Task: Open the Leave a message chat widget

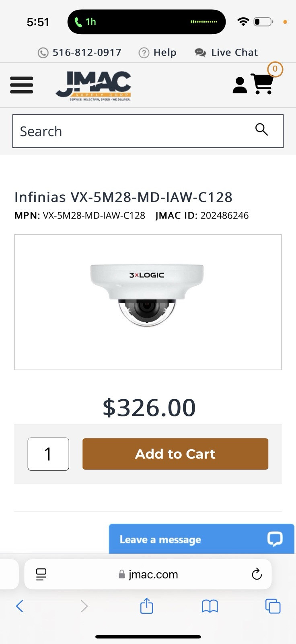Action: (x=201, y=539)
